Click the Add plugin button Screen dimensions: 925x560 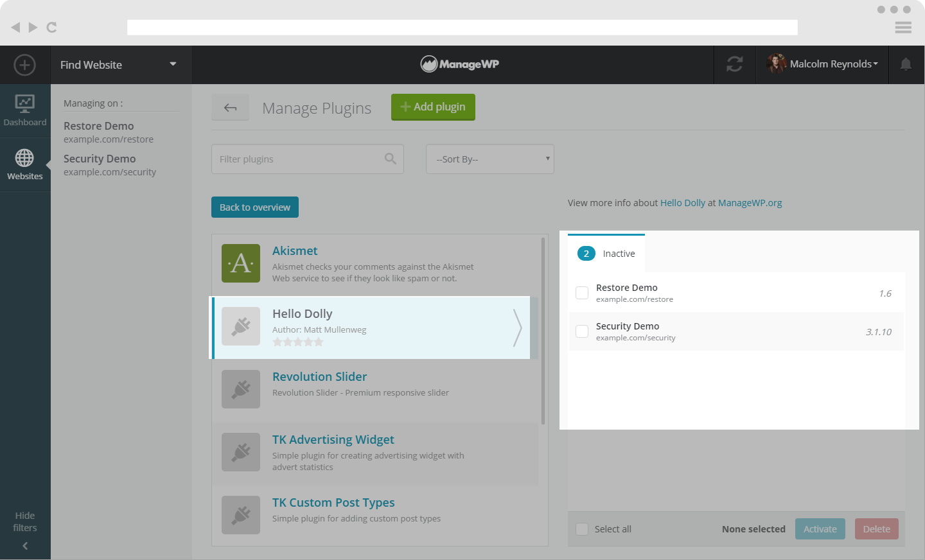[x=433, y=107]
